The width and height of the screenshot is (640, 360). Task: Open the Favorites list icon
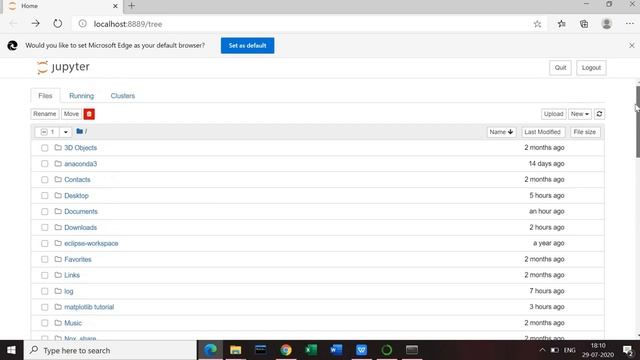562,24
